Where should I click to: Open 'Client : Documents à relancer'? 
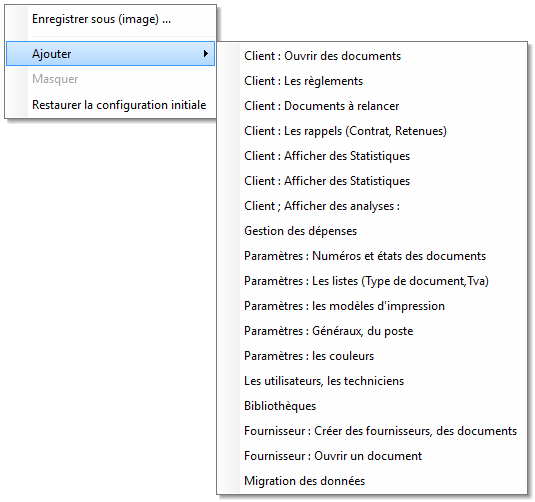coord(372,106)
